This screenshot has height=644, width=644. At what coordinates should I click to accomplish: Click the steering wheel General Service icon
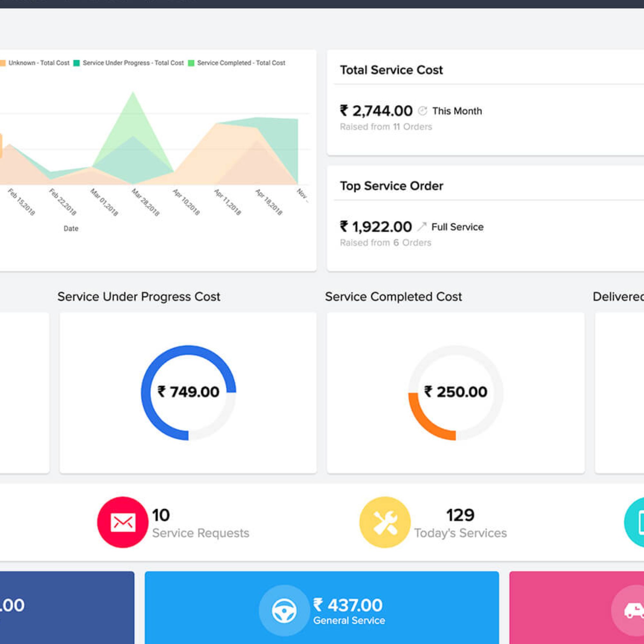tap(284, 610)
